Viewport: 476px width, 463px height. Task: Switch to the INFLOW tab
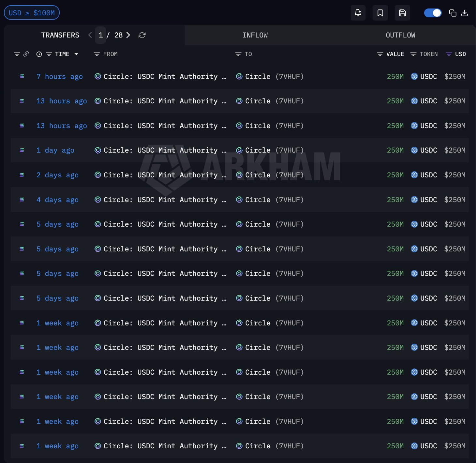tap(255, 35)
